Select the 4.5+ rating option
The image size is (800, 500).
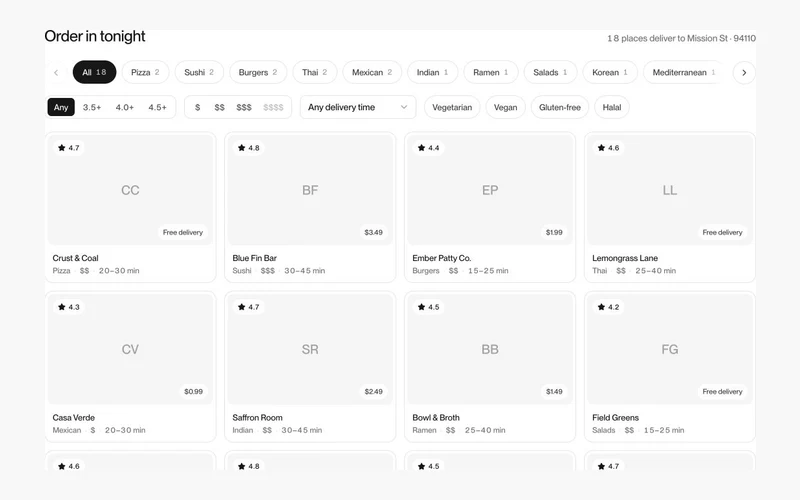tap(158, 107)
